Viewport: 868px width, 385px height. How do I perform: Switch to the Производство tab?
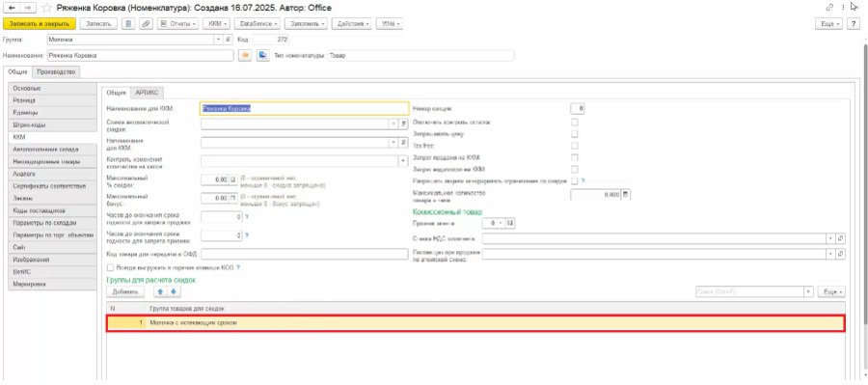(x=57, y=71)
